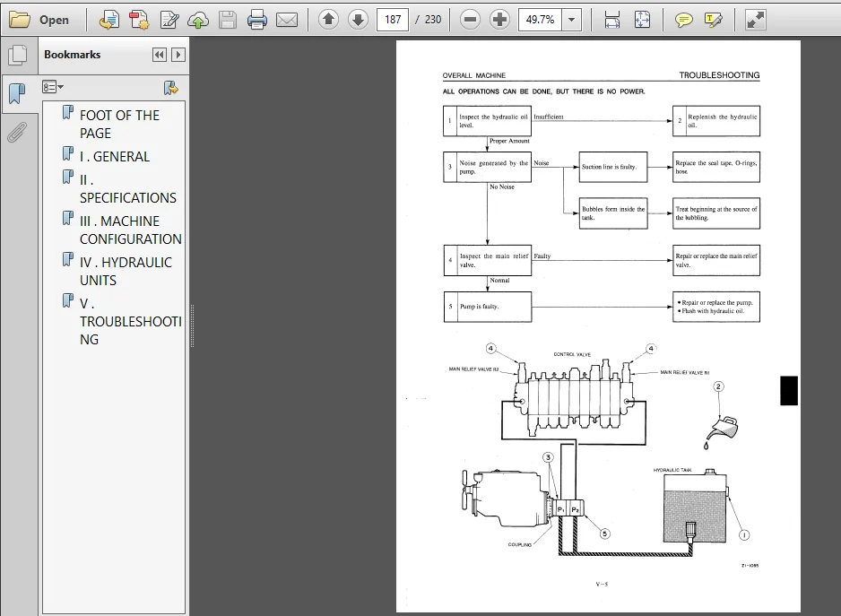Click the fit one full page icon

click(x=642, y=20)
